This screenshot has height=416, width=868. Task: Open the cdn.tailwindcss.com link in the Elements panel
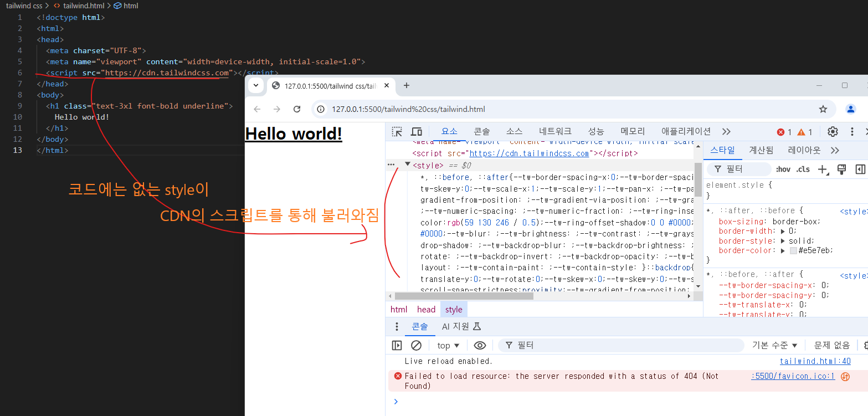tap(529, 153)
